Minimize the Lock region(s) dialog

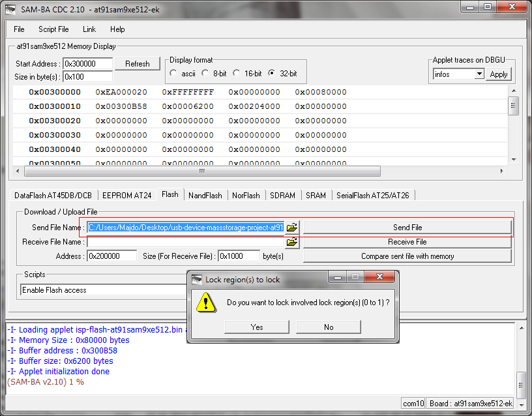tap(337, 276)
